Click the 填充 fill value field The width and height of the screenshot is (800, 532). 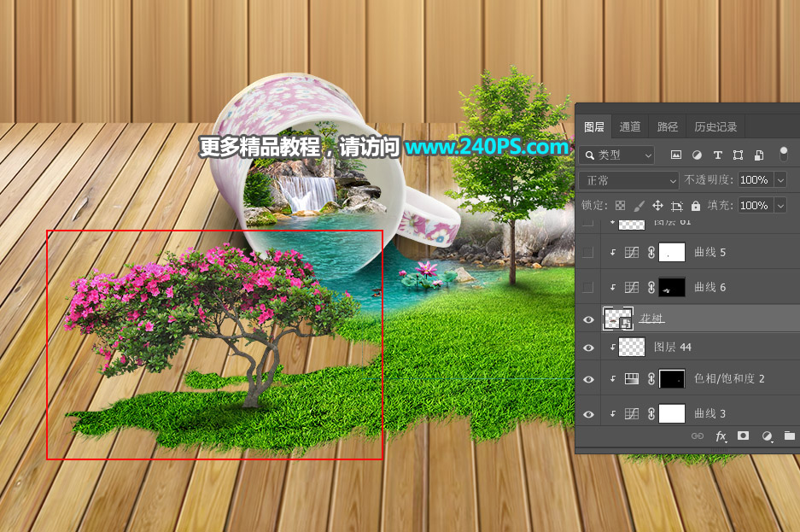(x=756, y=206)
